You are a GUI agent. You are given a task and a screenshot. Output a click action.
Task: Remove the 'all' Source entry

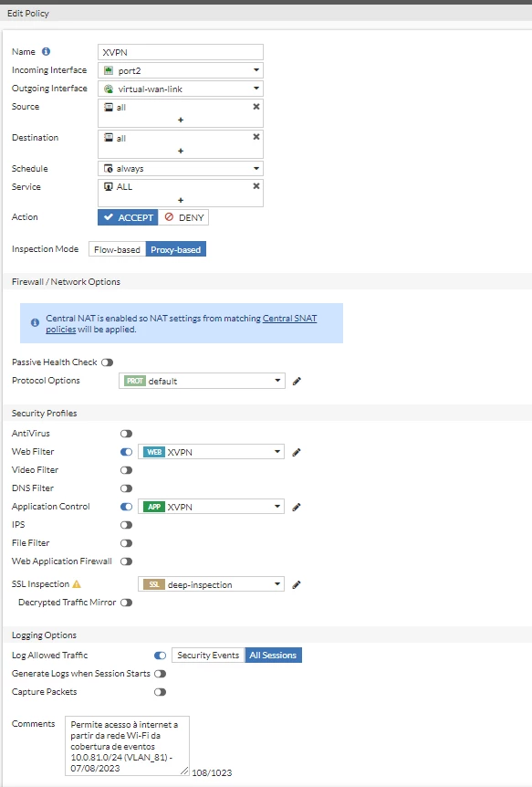pos(256,107)
